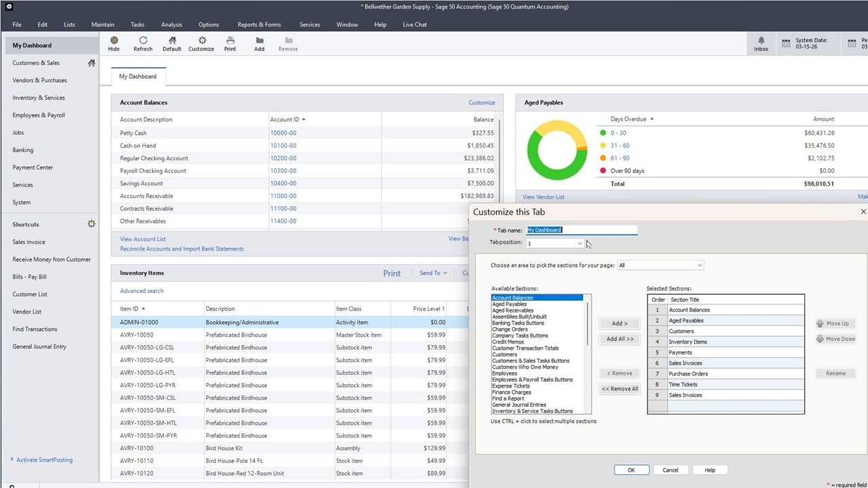Viewport: 868px width, 488px height.
Task: Click the << Remove All button
Action: (x=620, y=389)
